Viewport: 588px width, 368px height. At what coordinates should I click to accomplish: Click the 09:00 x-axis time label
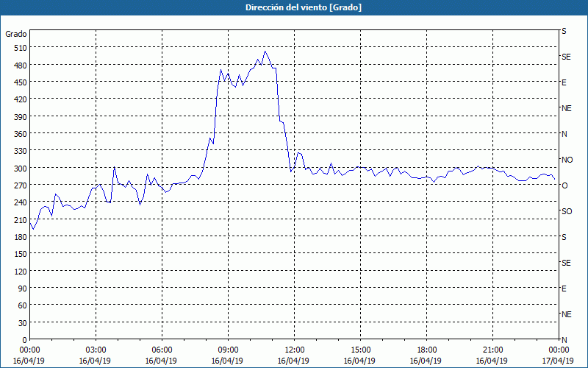(x=228, y=350)
